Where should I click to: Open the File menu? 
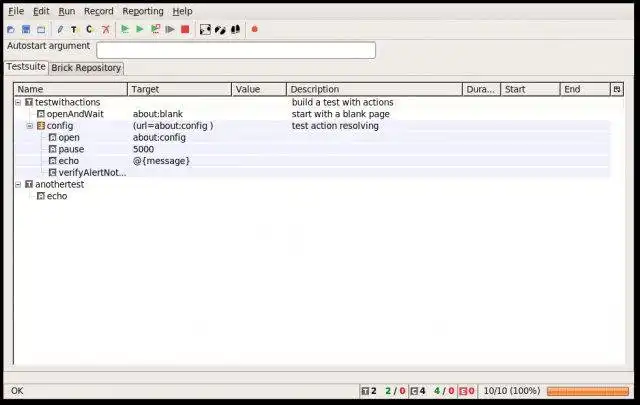pos(16,11)
